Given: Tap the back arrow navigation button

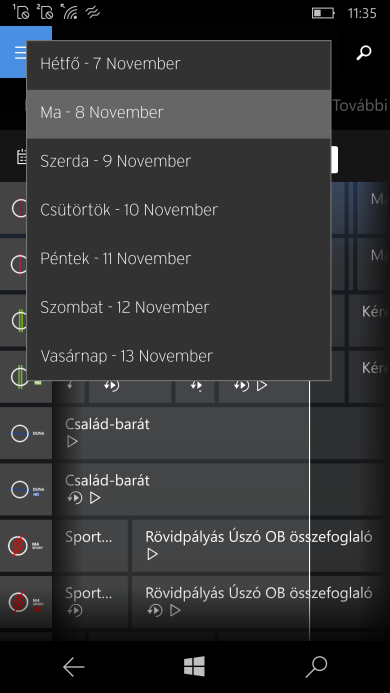Looking at the screenshot, I should point(73,666).
